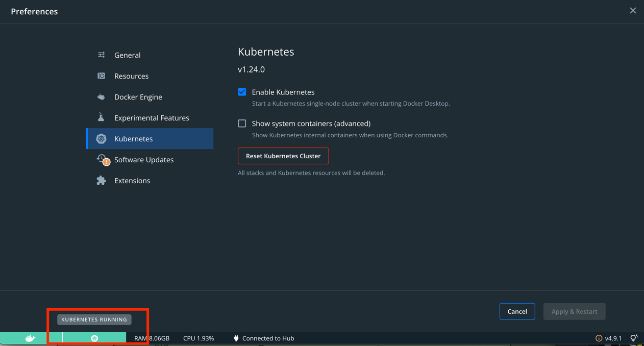
Task: Click the Kubernetes wheel icon in sidebar
Action: coord(101,138)
